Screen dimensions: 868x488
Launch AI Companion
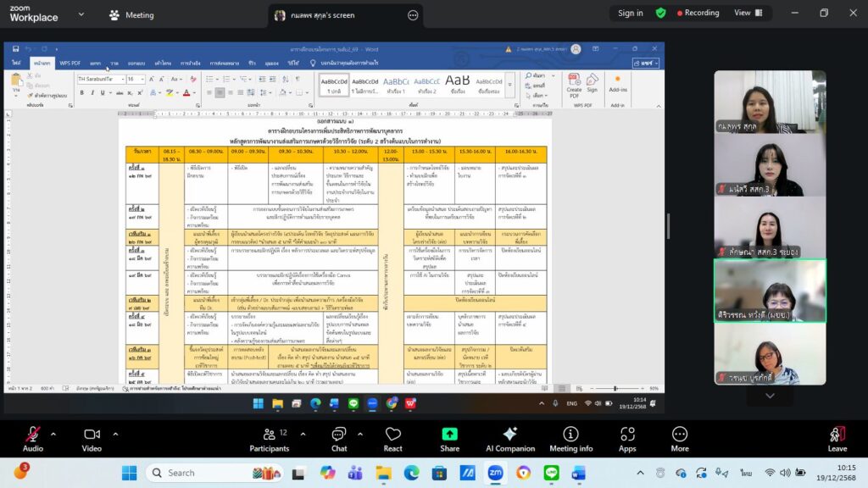[510, 438]
